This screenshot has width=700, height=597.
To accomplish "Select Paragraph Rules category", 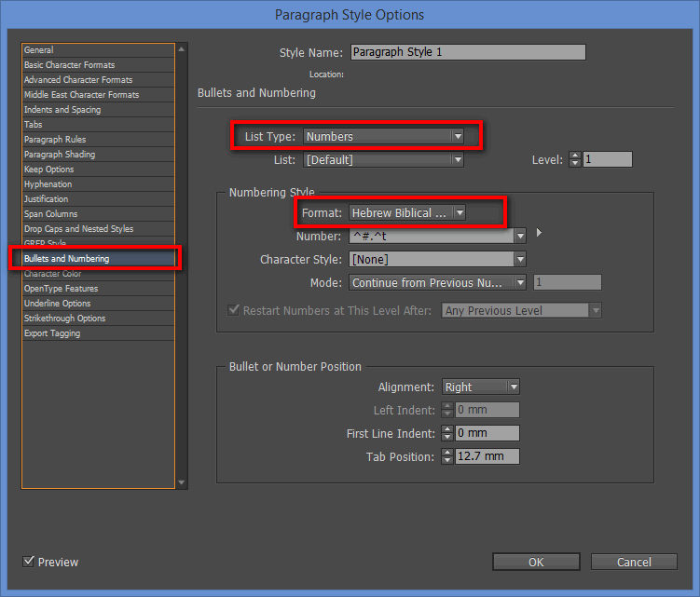I will point(98,139).
